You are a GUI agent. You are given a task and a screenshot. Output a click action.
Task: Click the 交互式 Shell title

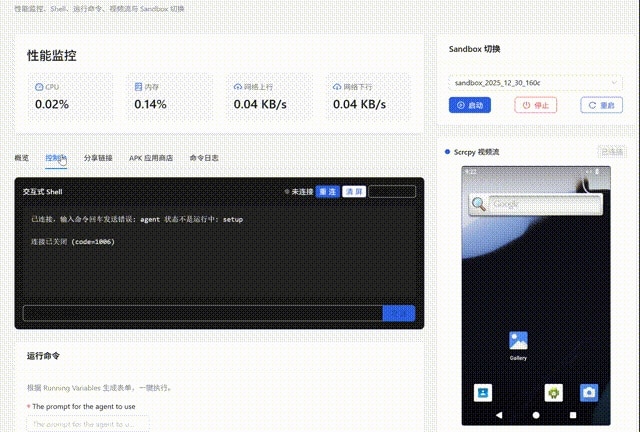[x=42, y=192]
